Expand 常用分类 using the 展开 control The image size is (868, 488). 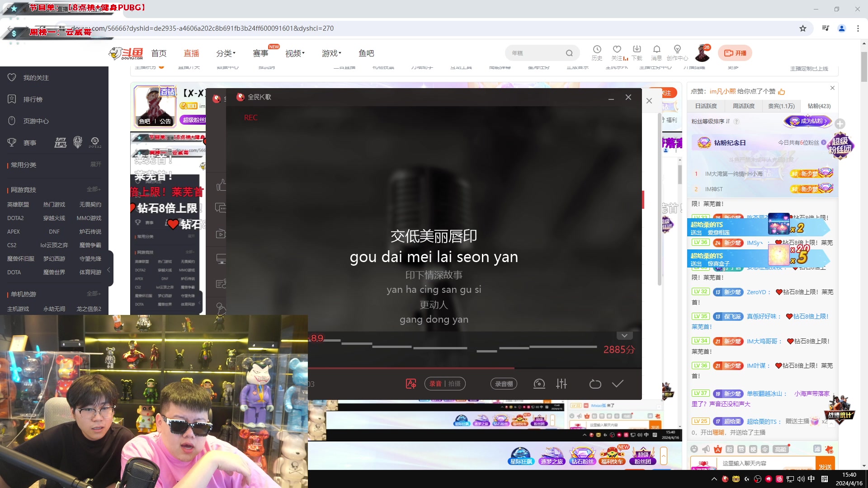[x=95, y=165]
